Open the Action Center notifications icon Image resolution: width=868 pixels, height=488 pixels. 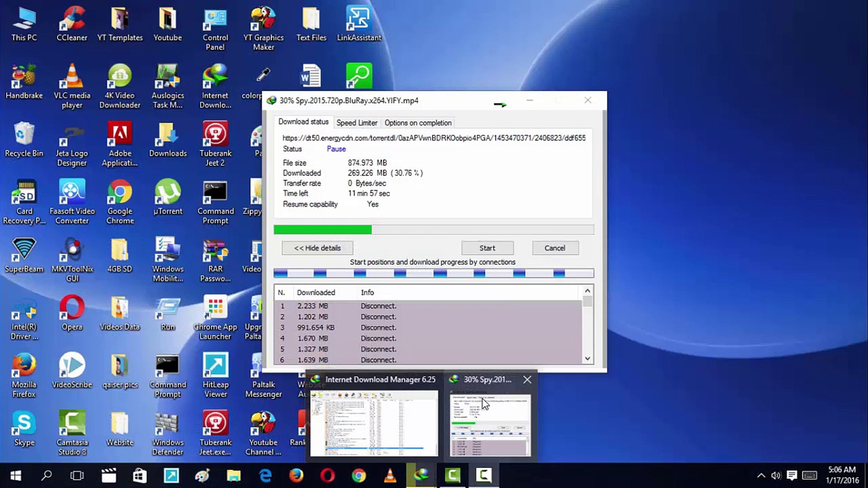coord(792,475)
